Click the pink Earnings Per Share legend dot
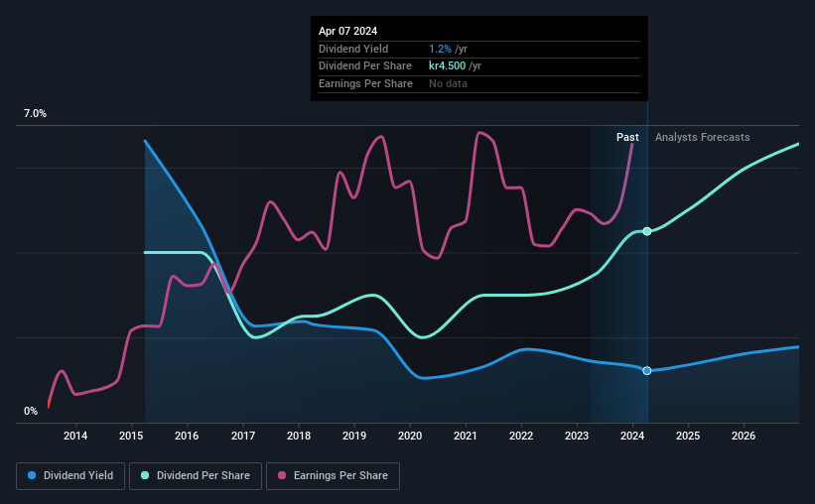815x504 pixels. pyautogui.click(x=282, y=475)
